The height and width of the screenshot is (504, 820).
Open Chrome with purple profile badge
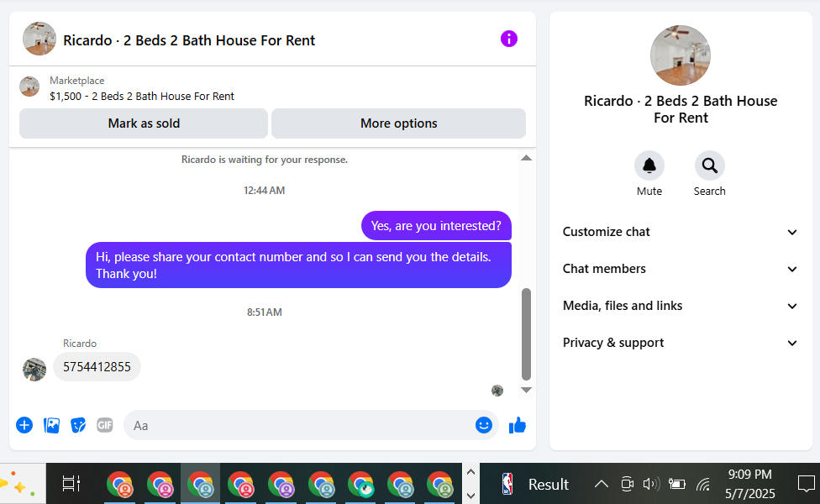click(x=281, y=484)
